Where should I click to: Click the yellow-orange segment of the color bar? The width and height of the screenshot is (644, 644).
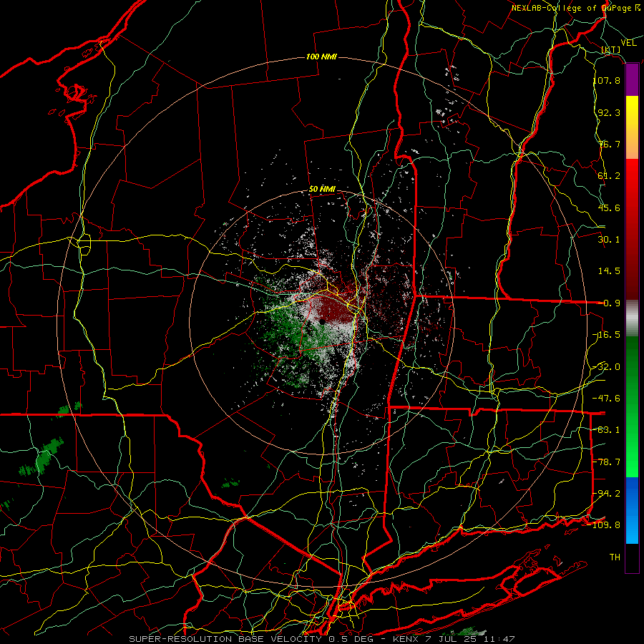pyautogui.click(x=632, y=127)
